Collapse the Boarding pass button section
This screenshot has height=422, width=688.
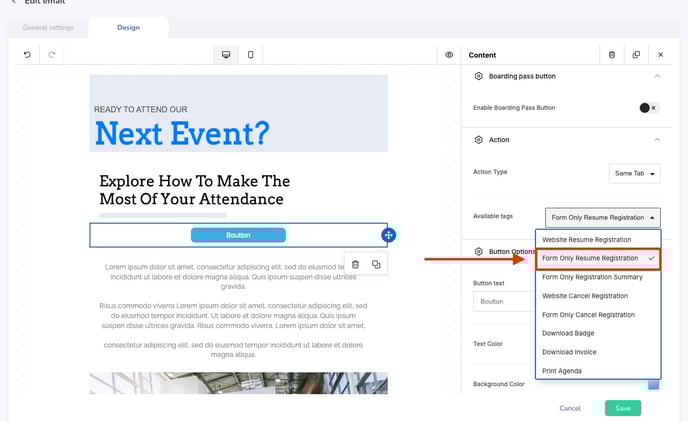coord(657,76)
